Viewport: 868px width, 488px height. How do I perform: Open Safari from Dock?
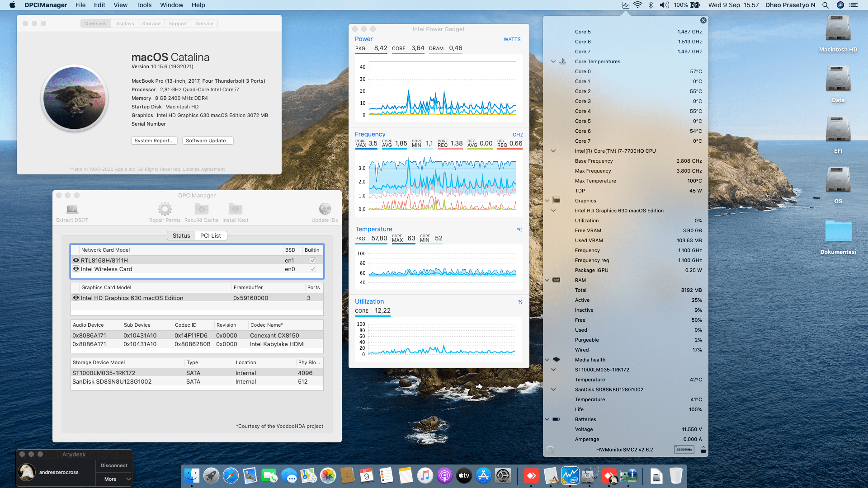pos(231,475)
